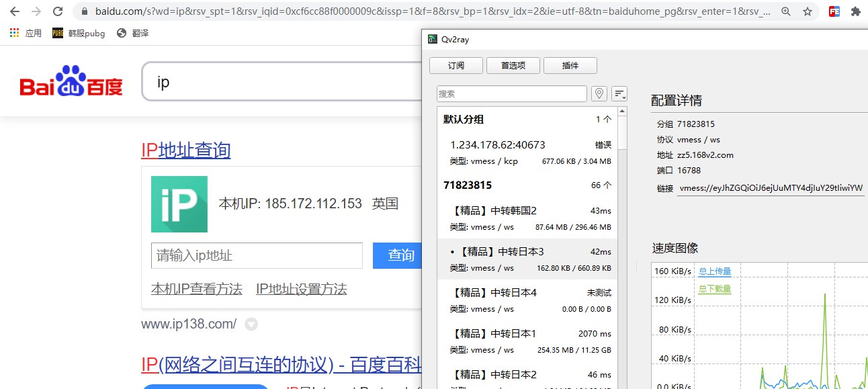Click the locate connection pin icon

coord(599,94)
